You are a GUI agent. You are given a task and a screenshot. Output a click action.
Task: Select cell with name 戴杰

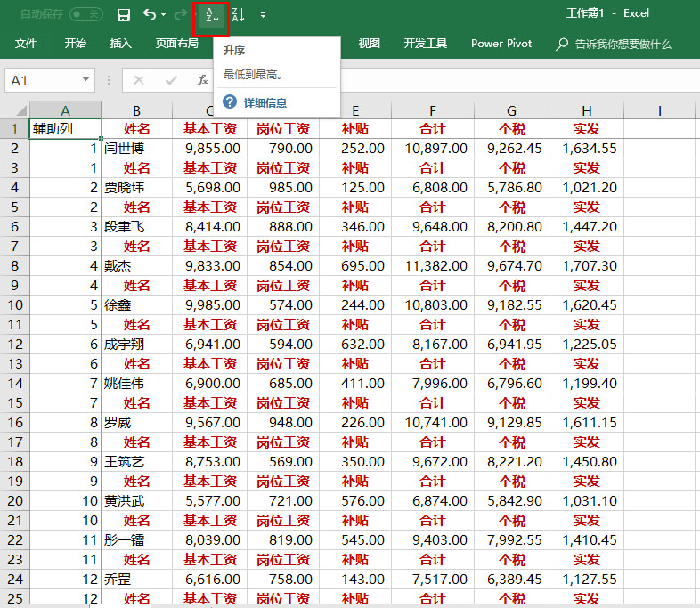click(136, 266)
